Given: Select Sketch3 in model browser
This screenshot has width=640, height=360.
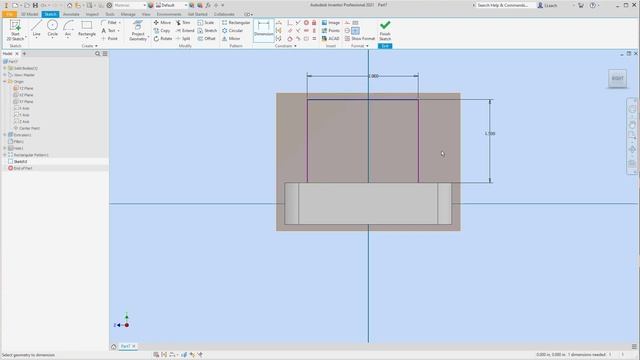Looking at the screenshot, I should coord(18,162).
